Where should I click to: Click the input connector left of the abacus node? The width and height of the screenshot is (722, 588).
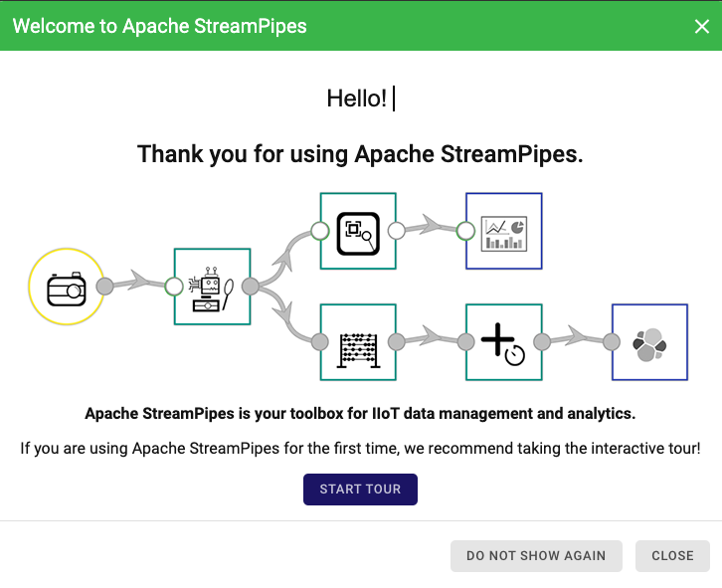[x=320, y=342]
